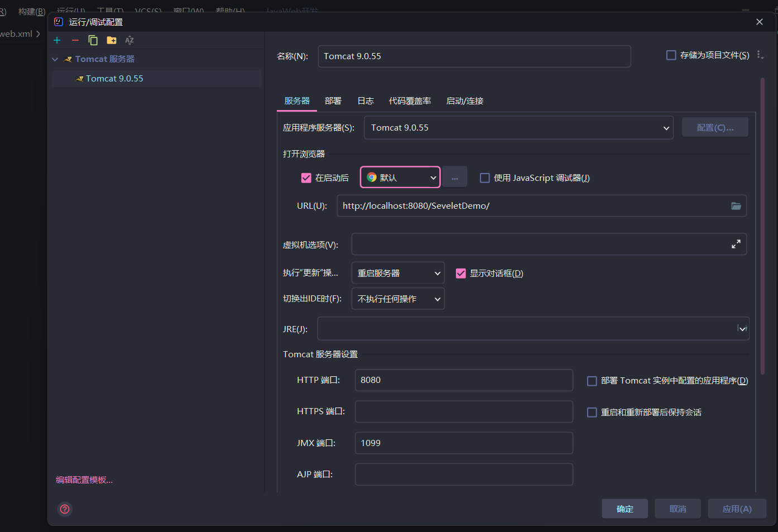Click the HTTP port field
778x532 pixels.
click(464, 380)
